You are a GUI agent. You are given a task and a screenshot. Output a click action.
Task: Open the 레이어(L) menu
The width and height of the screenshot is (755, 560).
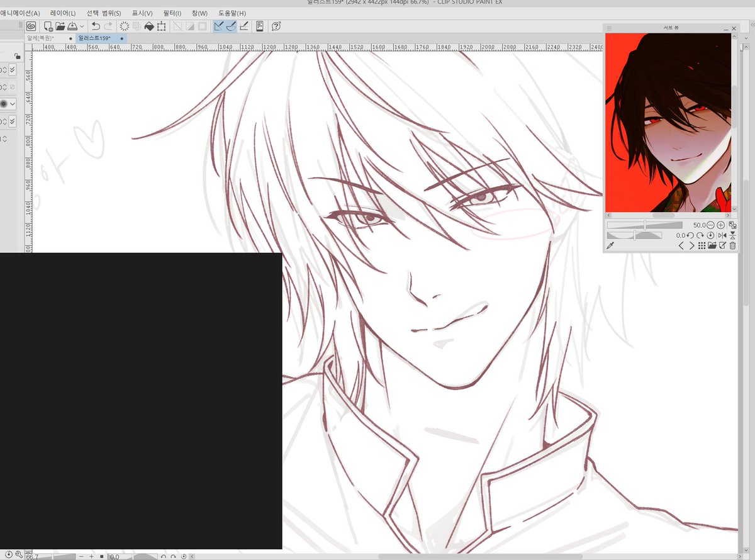click(62, 13)
